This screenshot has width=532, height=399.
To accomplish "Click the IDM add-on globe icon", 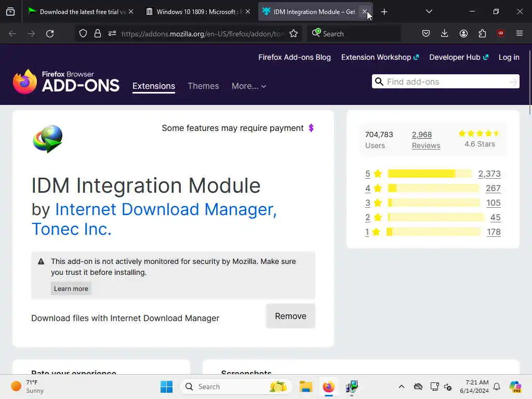I will 47,139.
